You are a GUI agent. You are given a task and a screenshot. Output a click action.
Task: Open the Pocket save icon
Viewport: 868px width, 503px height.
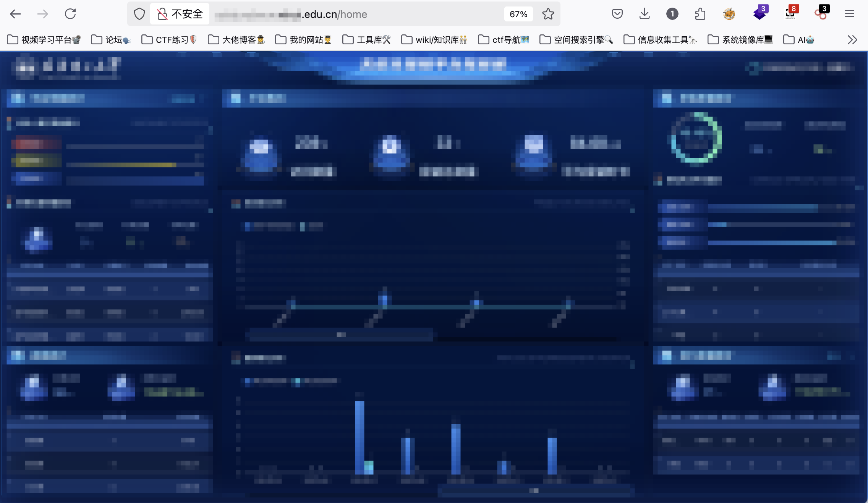tap(617, 14)
